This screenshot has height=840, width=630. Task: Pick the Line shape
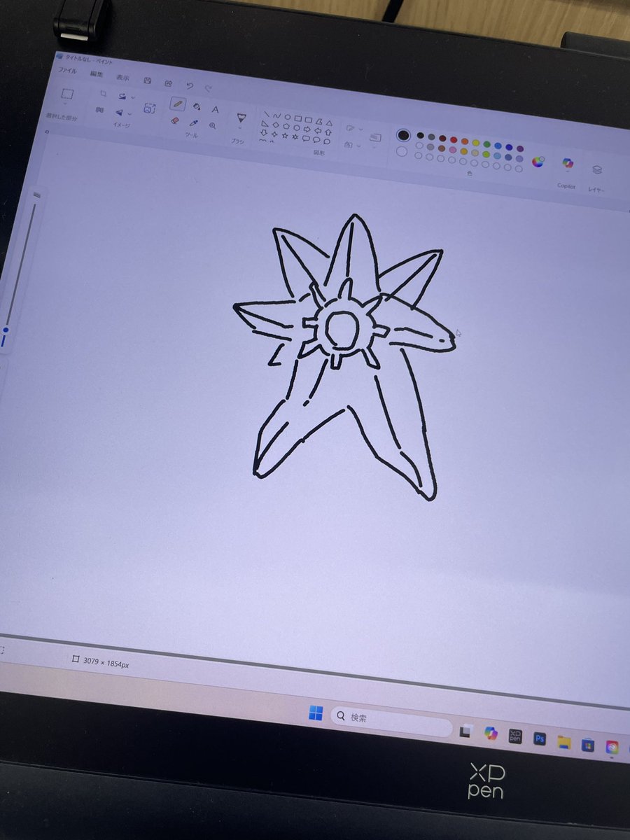[267, 114]
